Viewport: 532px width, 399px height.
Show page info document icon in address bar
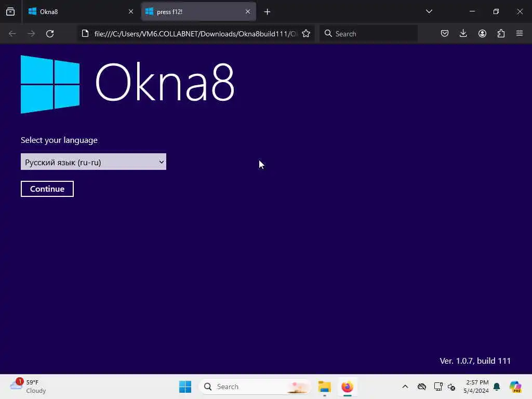[85, 34]
